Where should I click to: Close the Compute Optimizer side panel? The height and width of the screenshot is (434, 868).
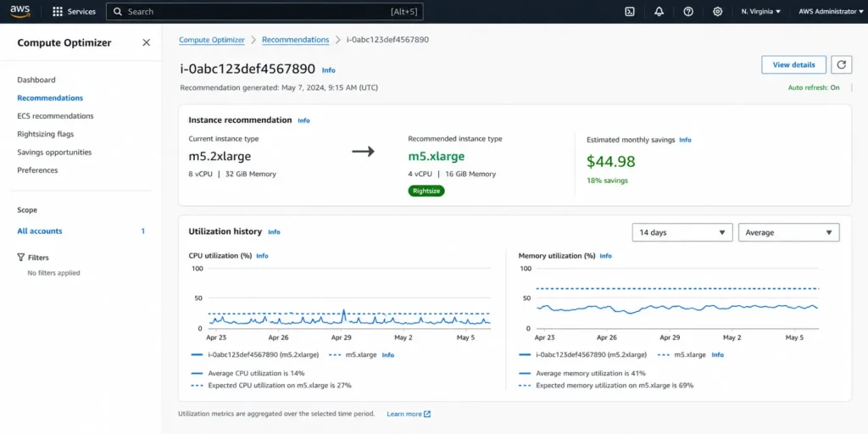tap(146, 42)
